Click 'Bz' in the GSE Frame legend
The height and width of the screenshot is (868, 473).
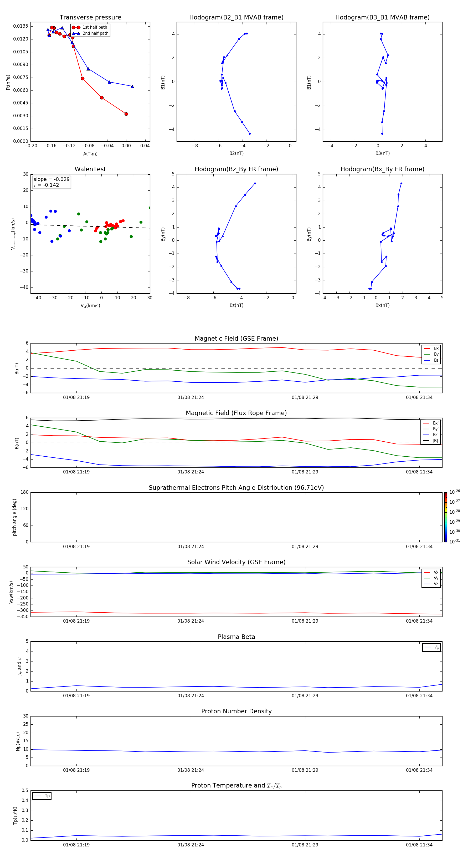tap(436, 360)
